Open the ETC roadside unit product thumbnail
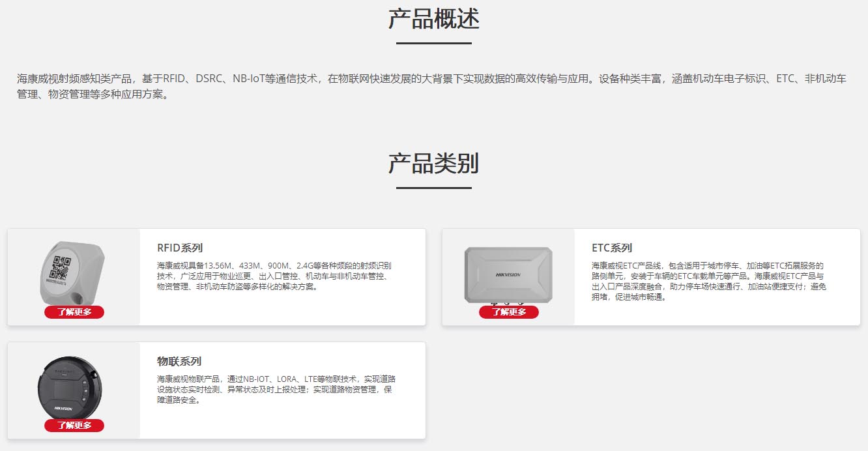The height and width of the screenshot is (451, 868). 508,275
